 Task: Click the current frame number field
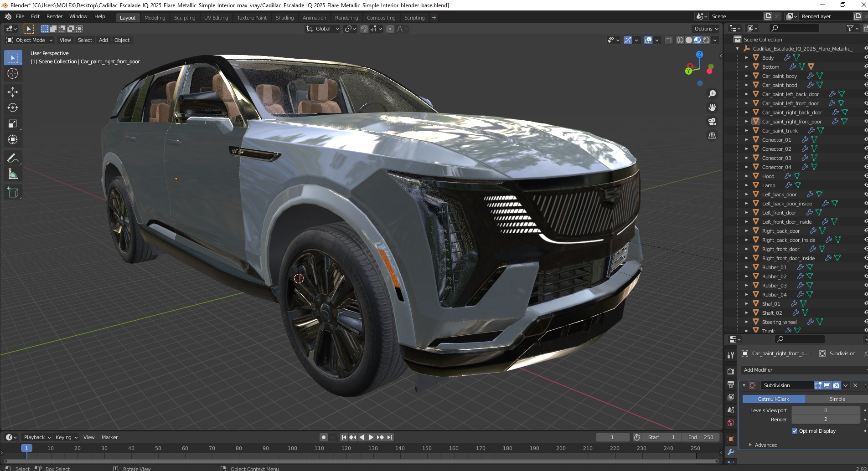click(612, 437)
